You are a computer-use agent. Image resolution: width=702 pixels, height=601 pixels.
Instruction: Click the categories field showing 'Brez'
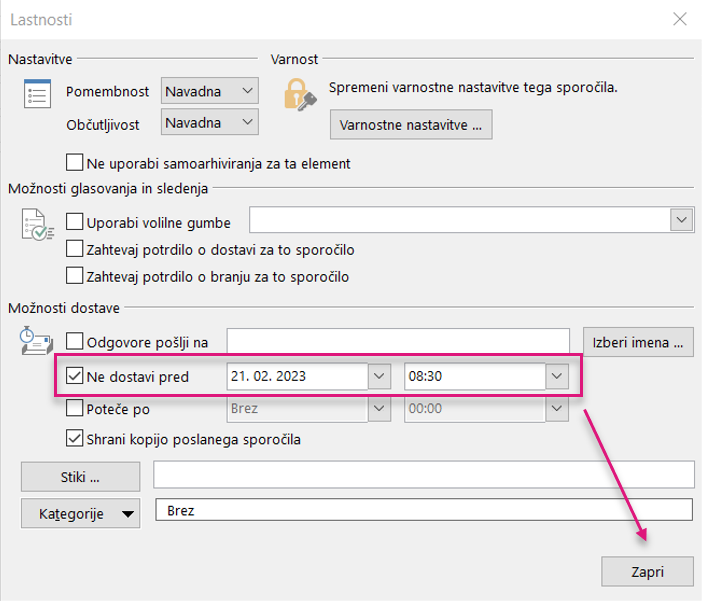[424, 510]
